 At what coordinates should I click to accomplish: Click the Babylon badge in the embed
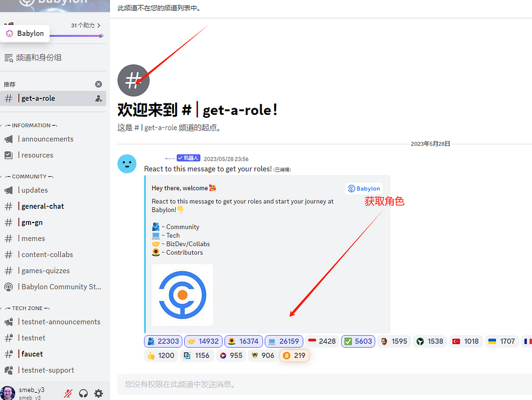point(364,188)
